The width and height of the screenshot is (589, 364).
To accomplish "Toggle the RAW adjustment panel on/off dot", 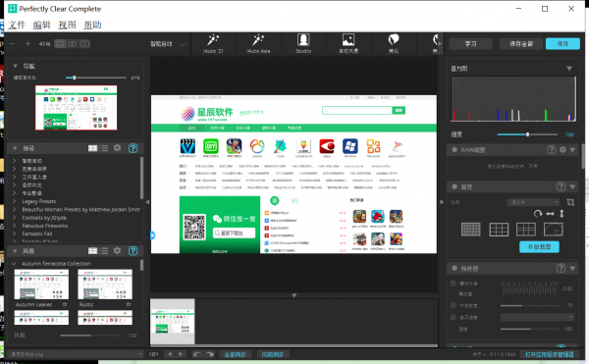I will [455, 150].
